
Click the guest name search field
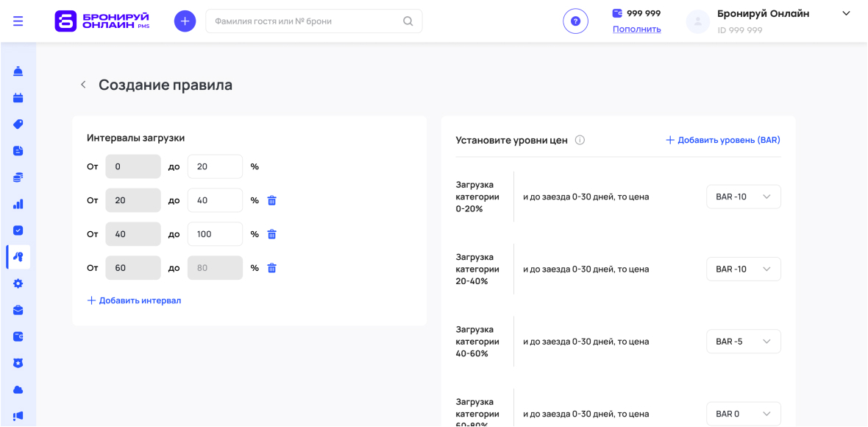[x=305, y=21]
